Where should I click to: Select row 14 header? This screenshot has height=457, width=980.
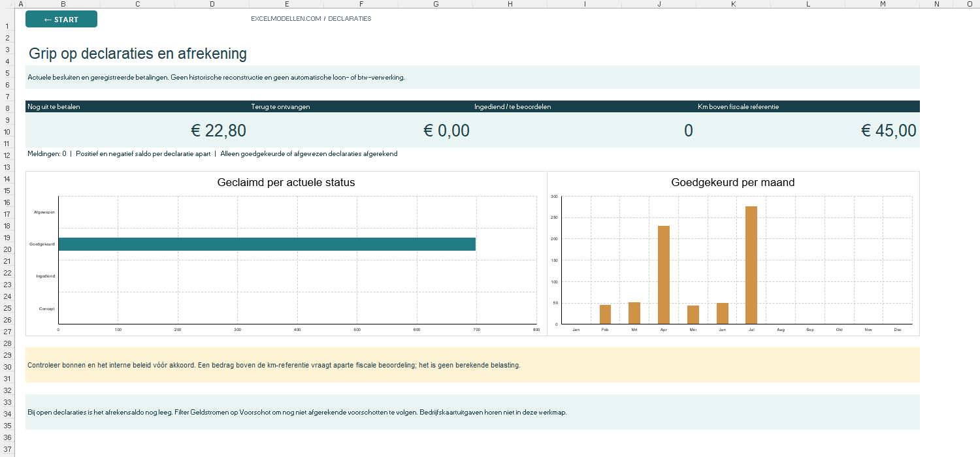pos(7,179)
